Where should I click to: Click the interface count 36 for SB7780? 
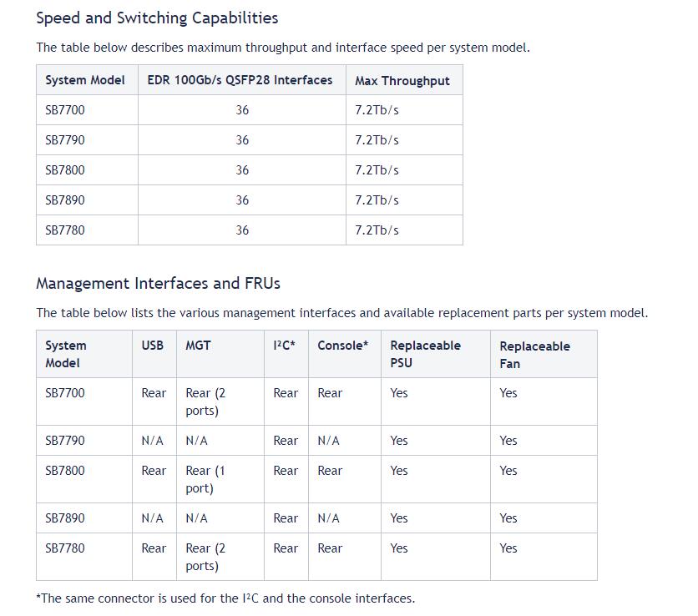click(242, 230)
